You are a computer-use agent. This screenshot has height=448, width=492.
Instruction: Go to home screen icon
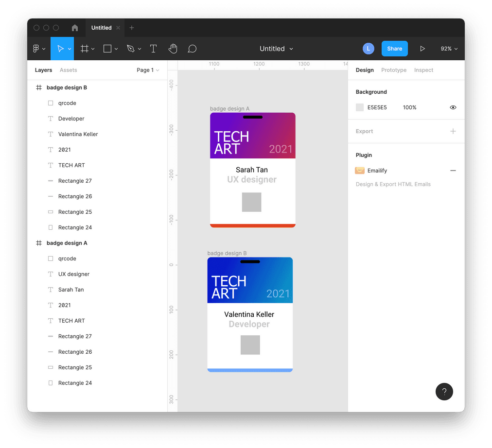pos(75,28)
